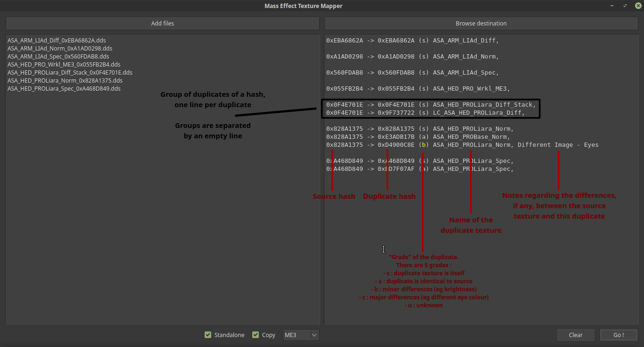The height and width of the screenshot is (347, 644).
Task: Click output line 0xEBA6862A ASA_ARM_LIAd_Diff
Action: [x=413, y=41]
